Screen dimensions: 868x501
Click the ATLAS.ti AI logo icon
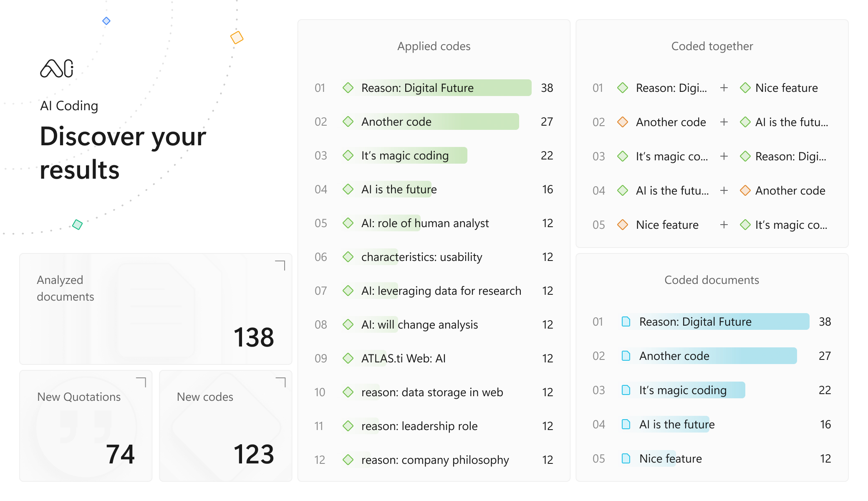tap(57, 68)
